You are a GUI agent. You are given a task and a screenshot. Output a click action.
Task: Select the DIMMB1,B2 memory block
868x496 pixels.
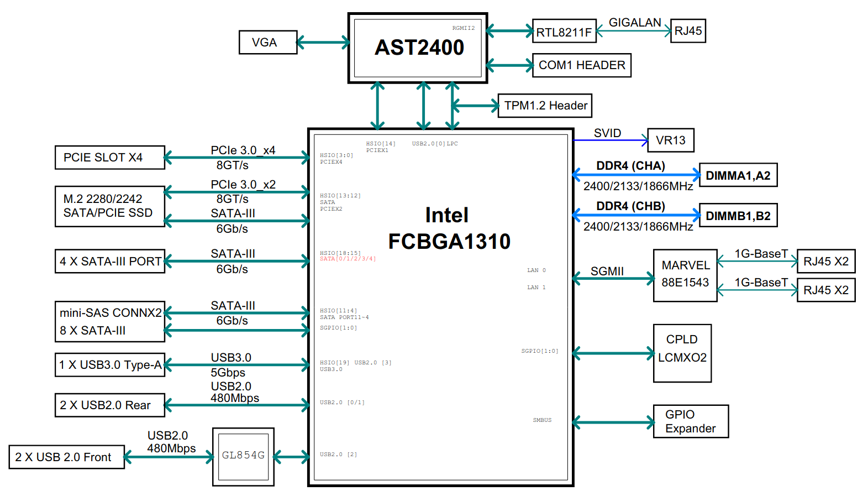[x=738, y=216]
